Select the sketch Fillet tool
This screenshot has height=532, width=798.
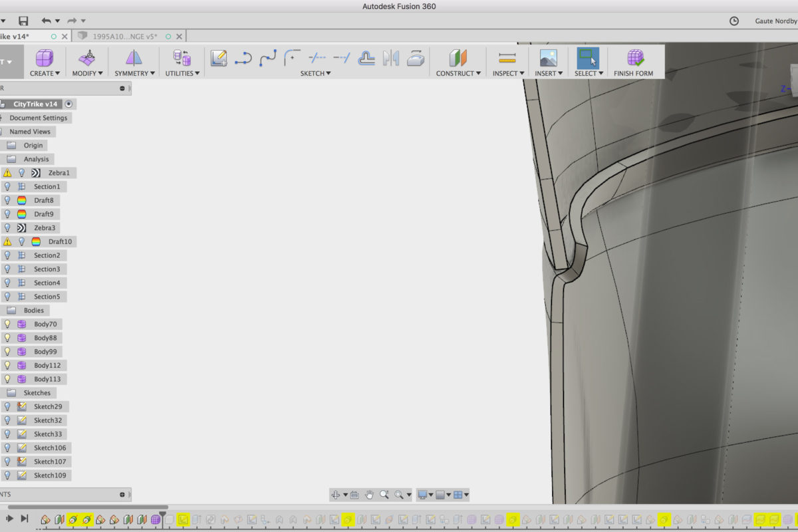292,59
